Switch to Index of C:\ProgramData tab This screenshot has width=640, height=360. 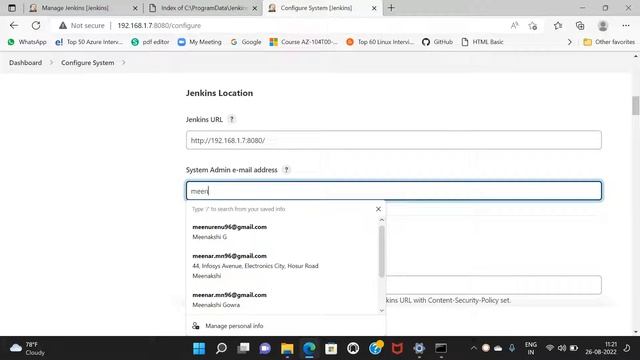point(204,8)
